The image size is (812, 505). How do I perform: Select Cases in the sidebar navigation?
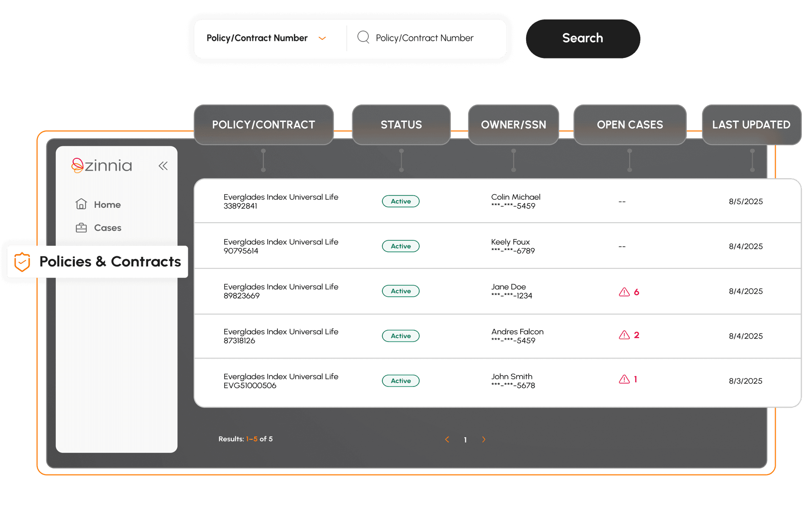(x=107, y=228)
